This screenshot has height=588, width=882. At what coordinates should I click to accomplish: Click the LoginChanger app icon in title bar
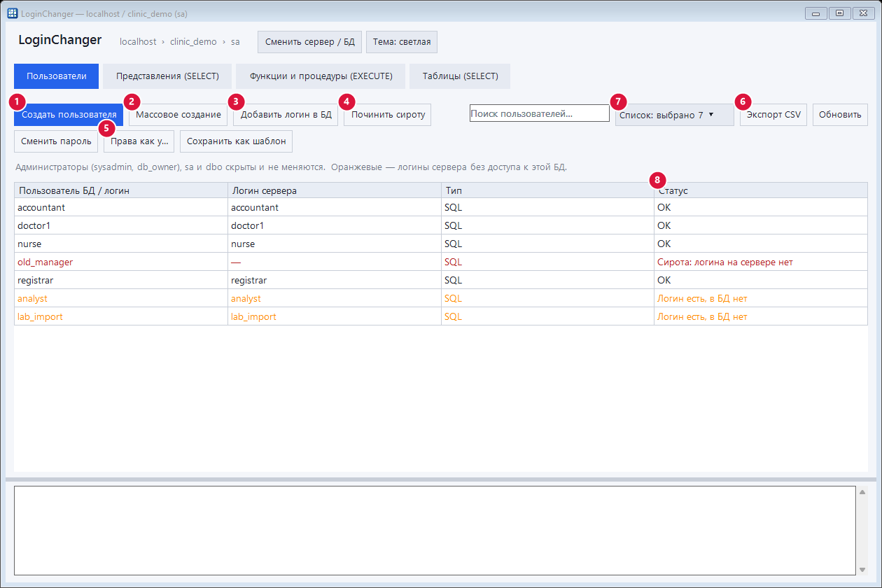pyautogui.click(x=12, y=13)
